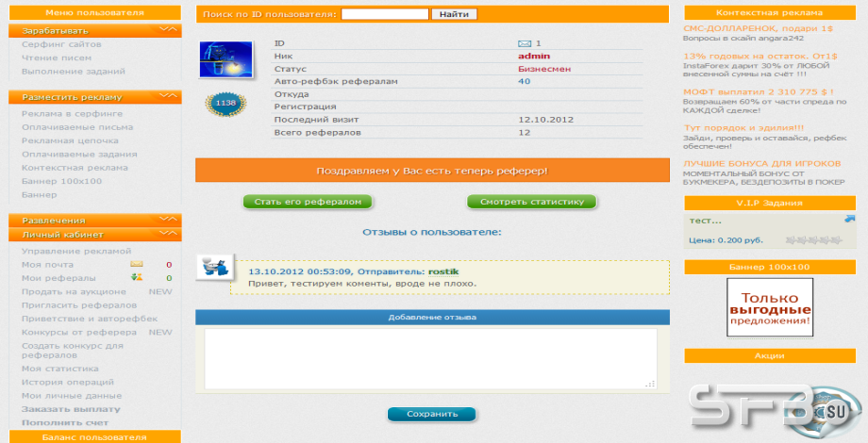
Task: Collapse the Личный кабинет section
Action: pyautogui.click(x=168, y=234)
